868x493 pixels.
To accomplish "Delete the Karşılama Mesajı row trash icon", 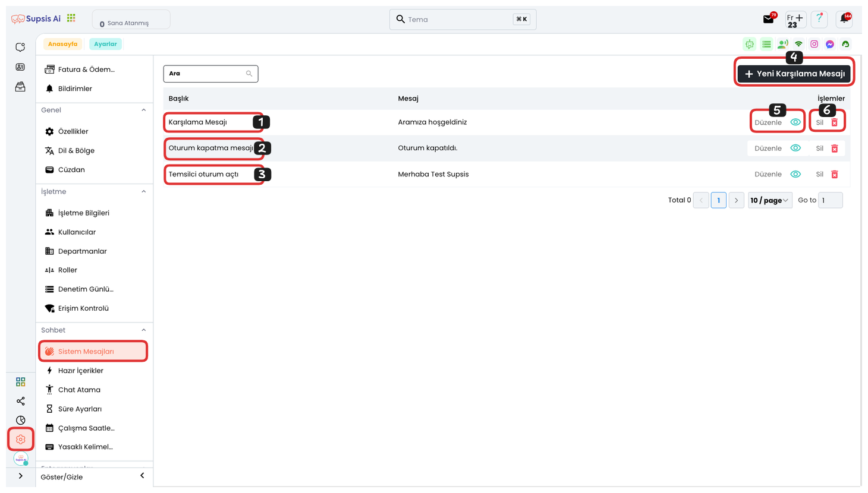I will tap(834, 122).
